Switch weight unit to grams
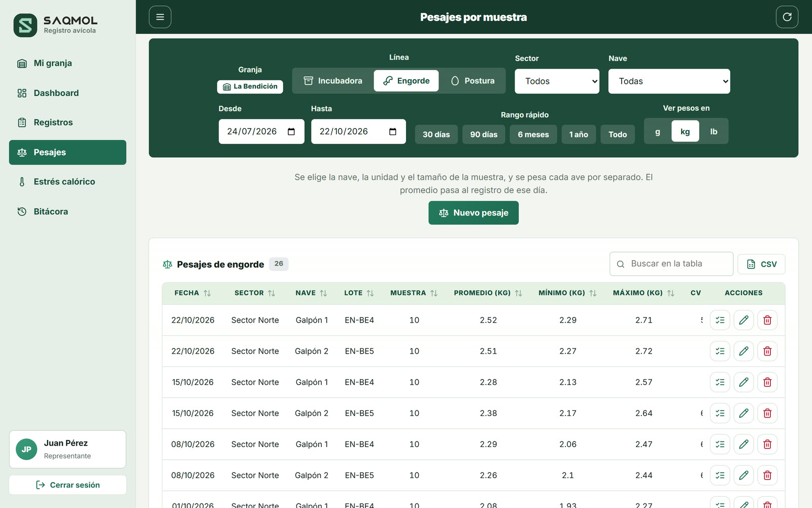The width and height of the screenshot is (812, 508). [x=658, y=132]
